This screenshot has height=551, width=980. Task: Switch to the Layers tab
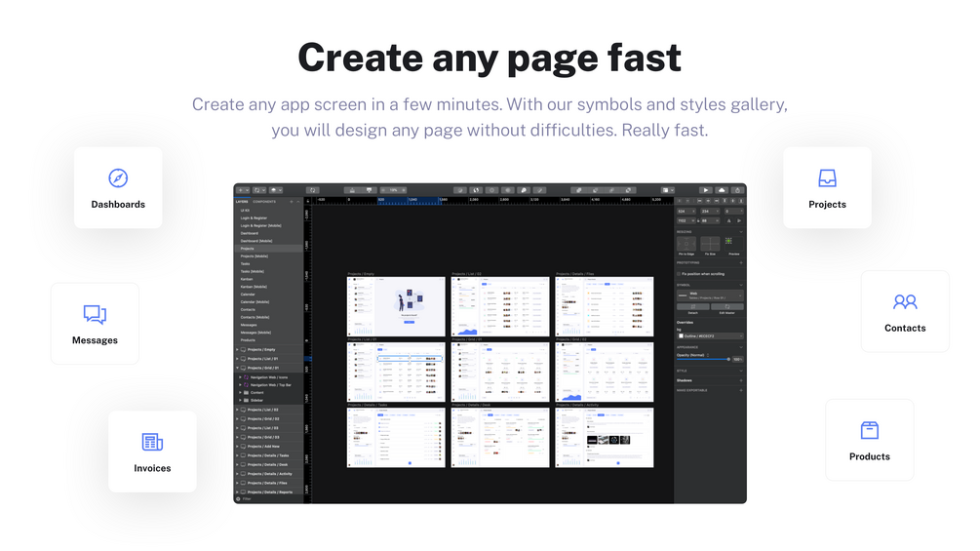[241, 202]
